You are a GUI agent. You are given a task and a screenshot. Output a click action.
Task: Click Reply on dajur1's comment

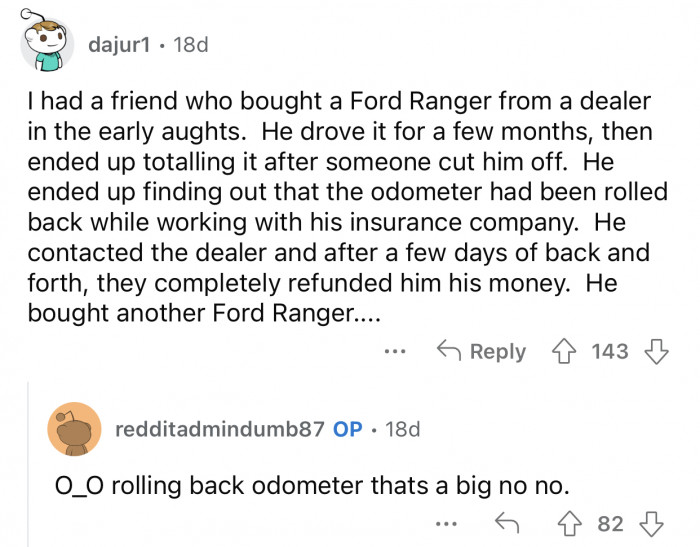point(481,351)
